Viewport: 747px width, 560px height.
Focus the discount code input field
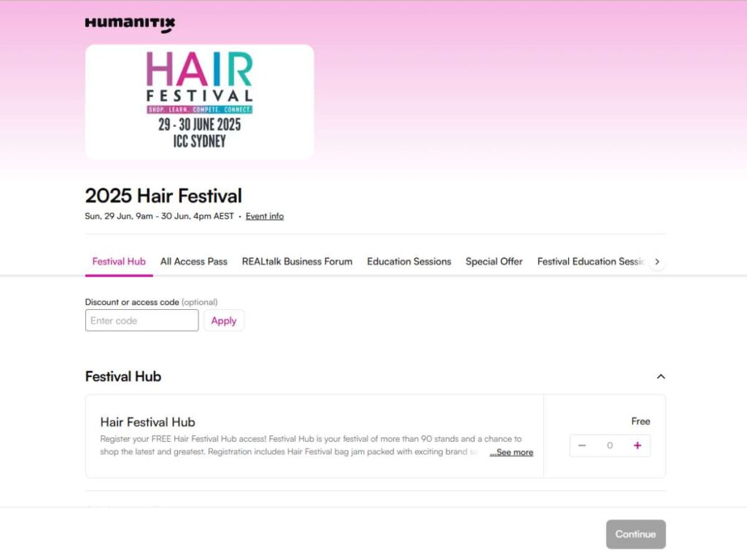pyautogui.click(x=142, y=321)
